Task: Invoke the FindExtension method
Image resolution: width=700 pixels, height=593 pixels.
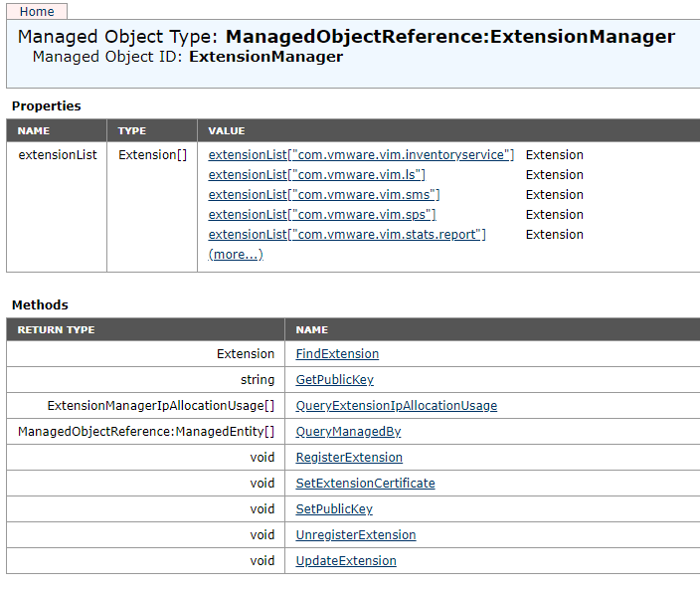Action: 337,354
